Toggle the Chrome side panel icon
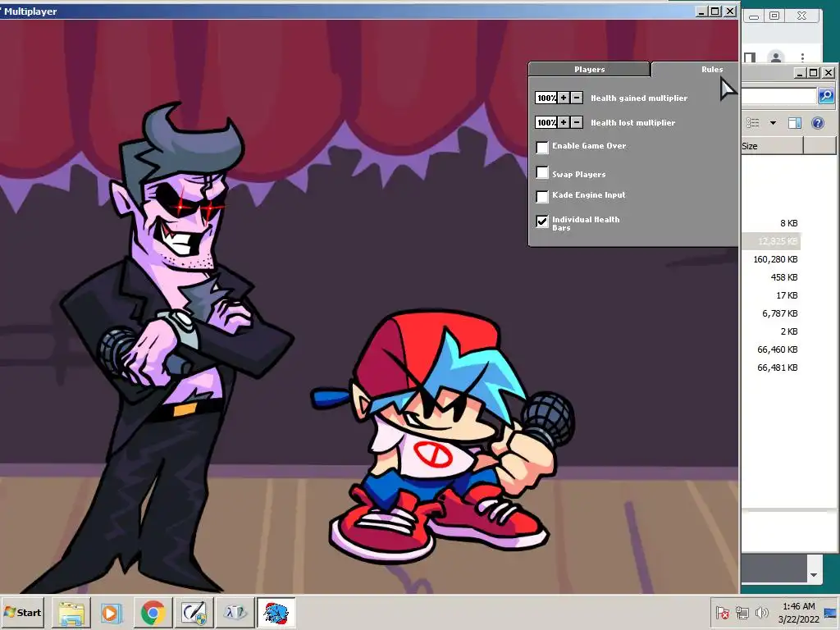Screen dimensions: 840x630 coord(750,57)
